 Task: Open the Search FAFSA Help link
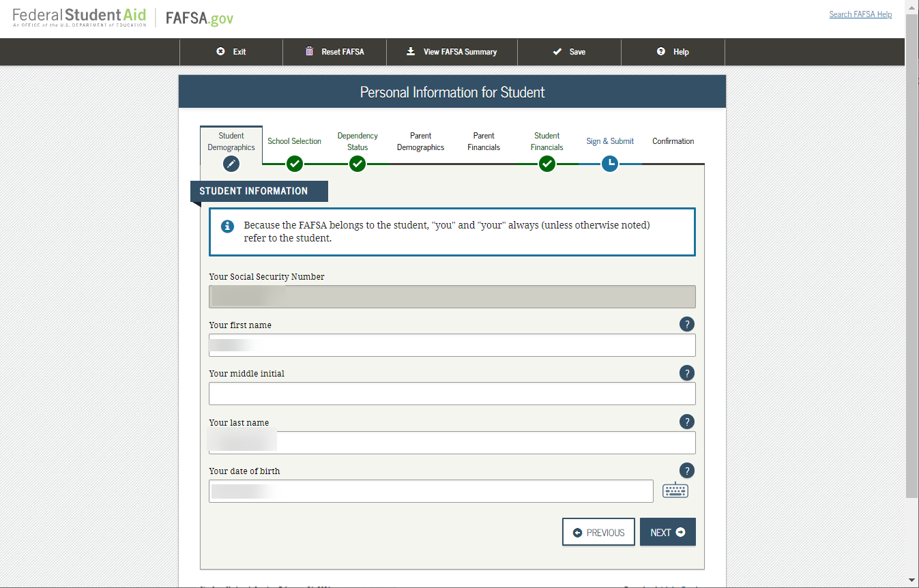pyautogui.click(x=860, y=14)
